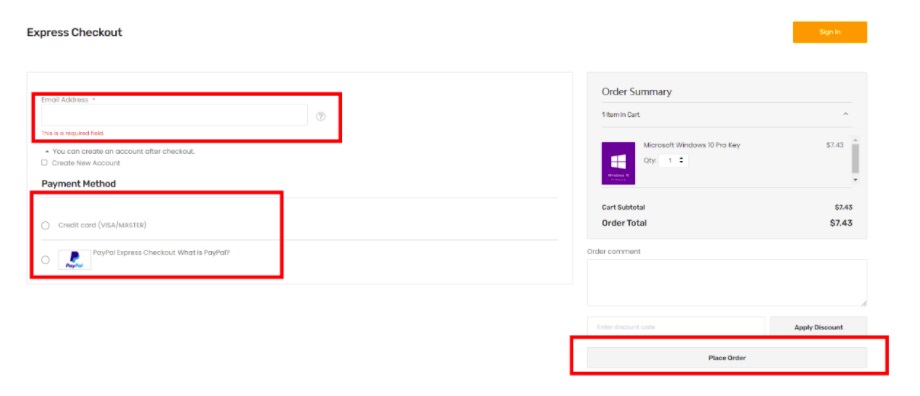The height and width of the screenshot is (396, 920).
Task: Collapse the 1 Item in Cart section
Action: click(x=845, y=114)
